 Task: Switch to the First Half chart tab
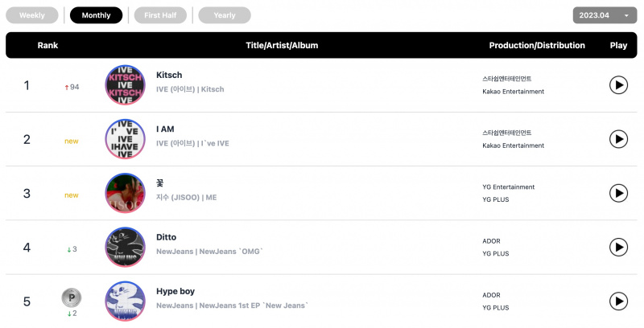(160, 15)
